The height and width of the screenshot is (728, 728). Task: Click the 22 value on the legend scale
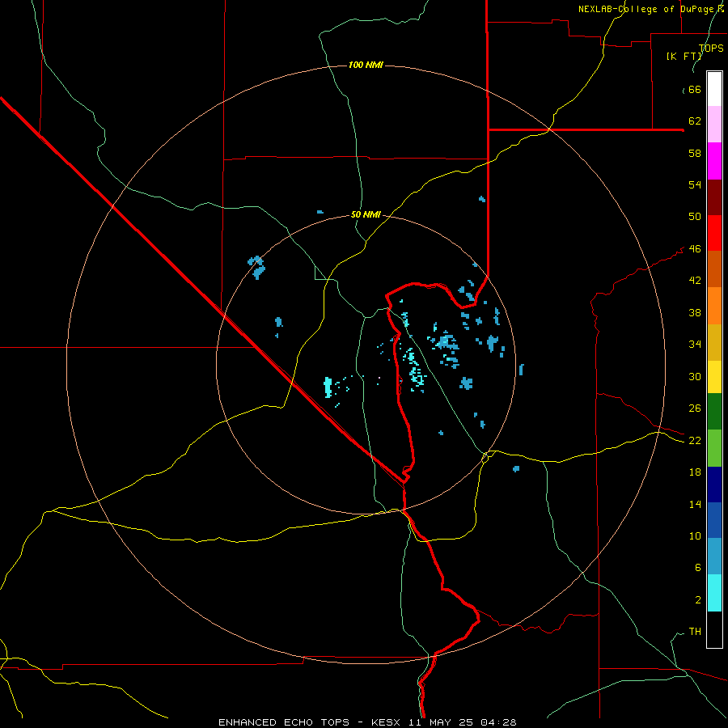pyautogui.click(x=695, y=441)
